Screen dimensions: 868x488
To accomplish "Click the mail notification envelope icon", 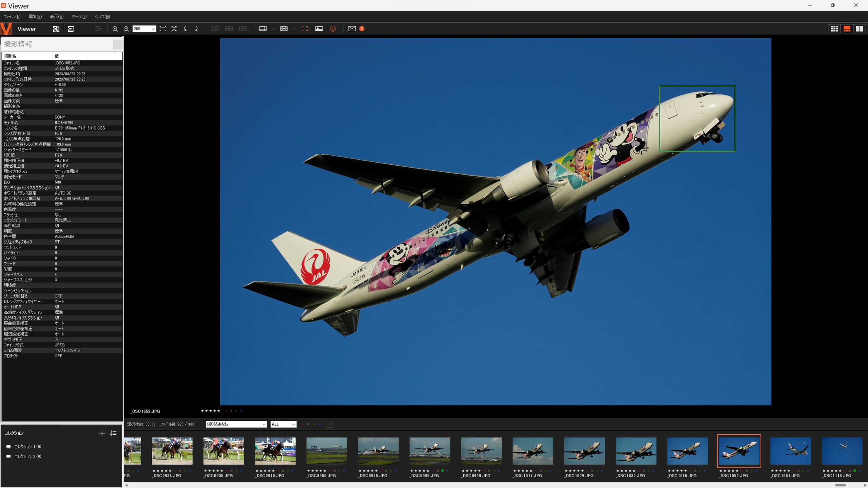I will coord(352,29).
